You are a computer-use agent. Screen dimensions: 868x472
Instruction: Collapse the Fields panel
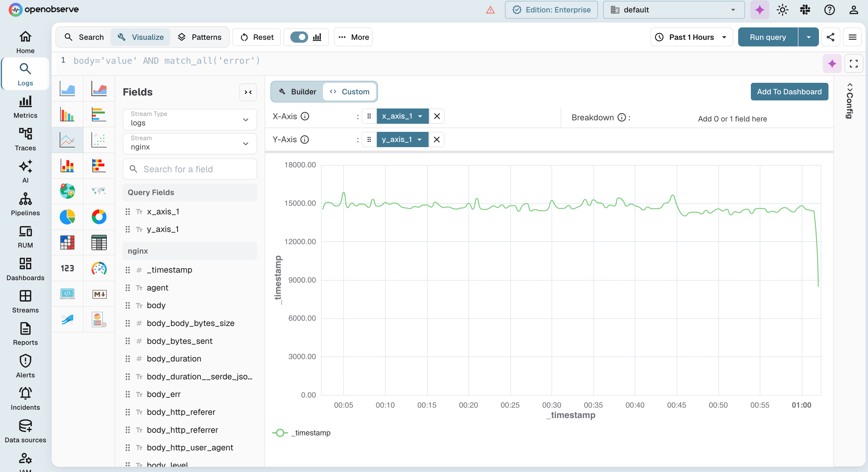[248, 92]
